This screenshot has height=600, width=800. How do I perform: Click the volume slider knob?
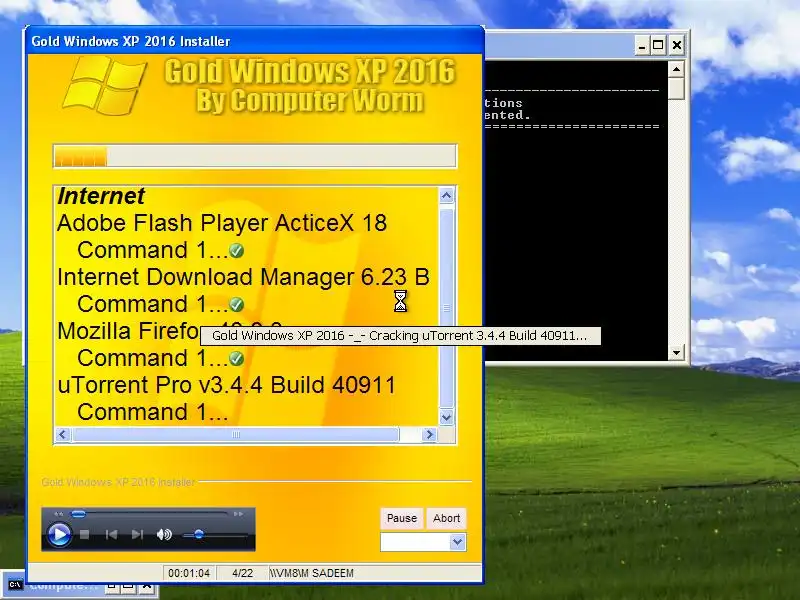199,534
